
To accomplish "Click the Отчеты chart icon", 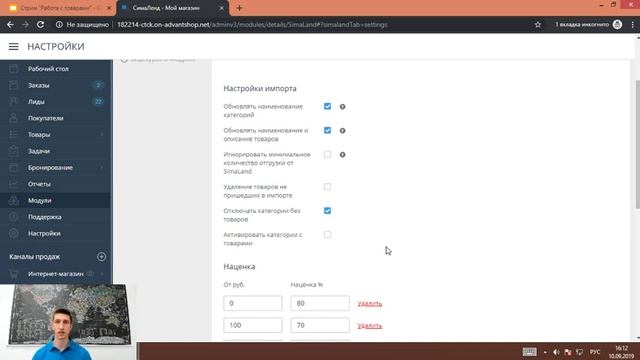I will tap(13, 184).
